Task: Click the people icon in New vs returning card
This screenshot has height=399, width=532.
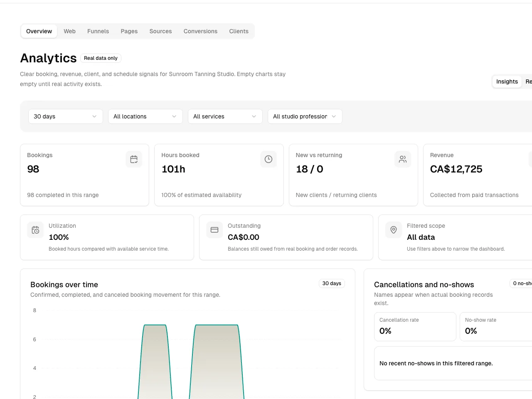Action: point(403,159)
